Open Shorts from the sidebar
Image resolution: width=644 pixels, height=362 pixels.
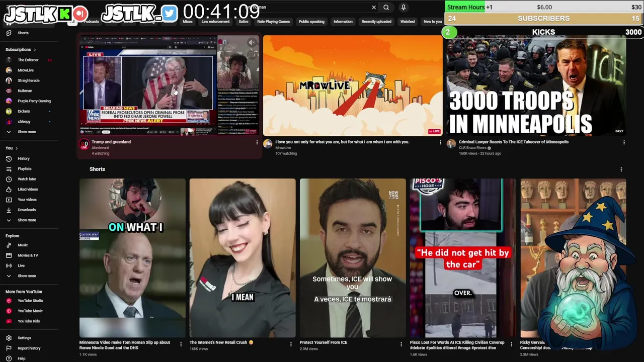coord(23,33)
